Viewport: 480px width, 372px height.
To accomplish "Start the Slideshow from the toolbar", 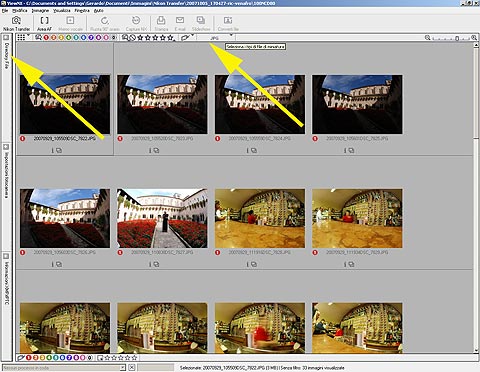I will (201, 24).
